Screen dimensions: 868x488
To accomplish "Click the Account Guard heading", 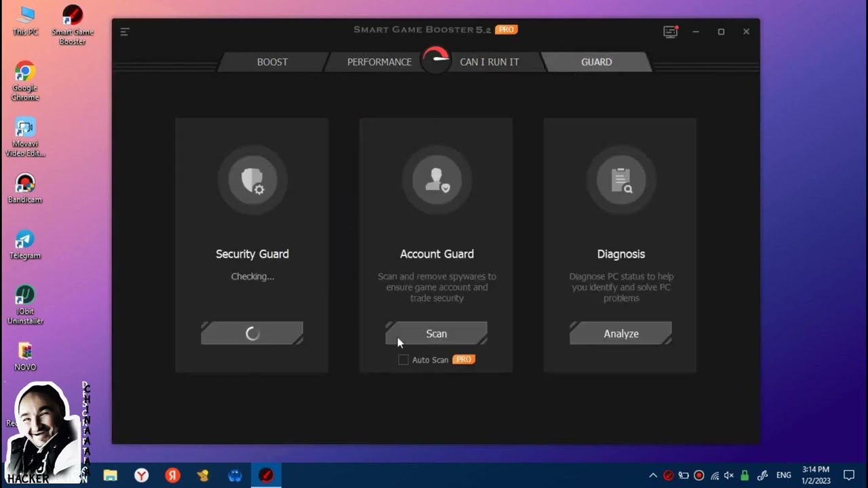I will [x=437, y=254].
